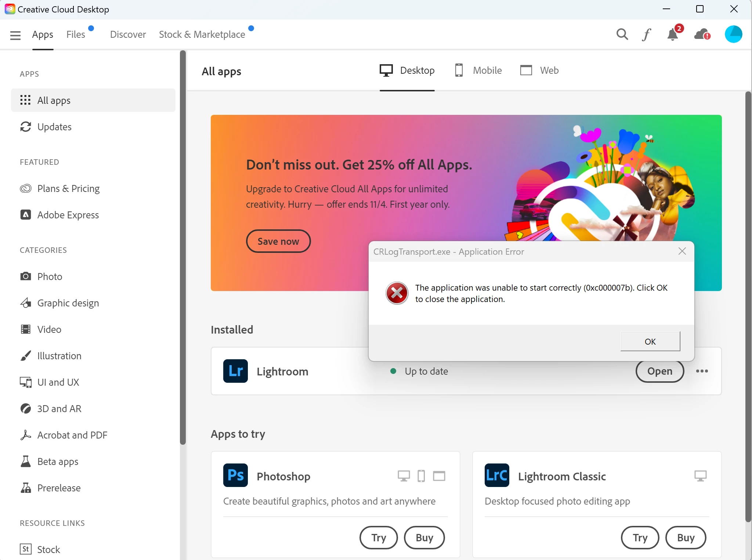Click the Save now banner button
This screenshot has width=752, height=560.
click(x=278, y=241)
